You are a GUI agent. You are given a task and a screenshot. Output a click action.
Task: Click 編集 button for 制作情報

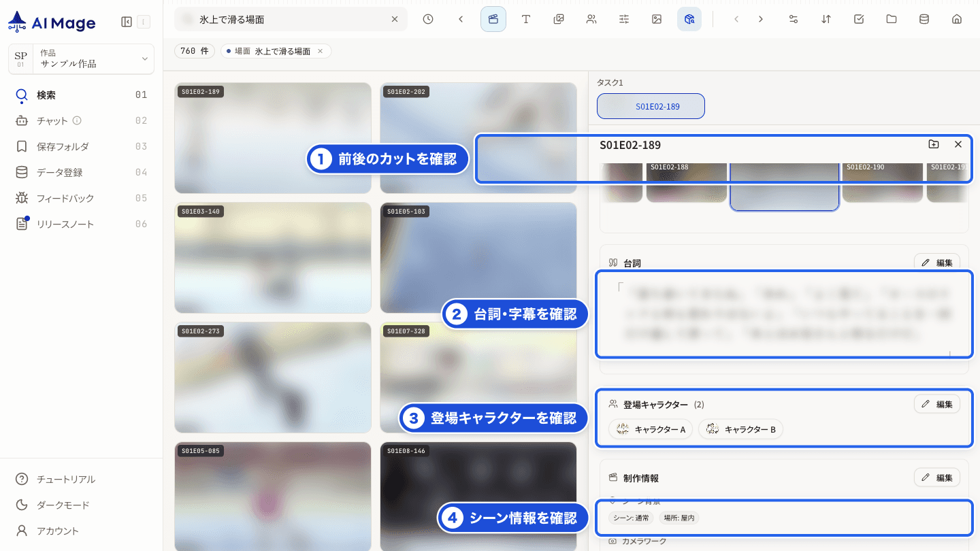coord(937,478)
